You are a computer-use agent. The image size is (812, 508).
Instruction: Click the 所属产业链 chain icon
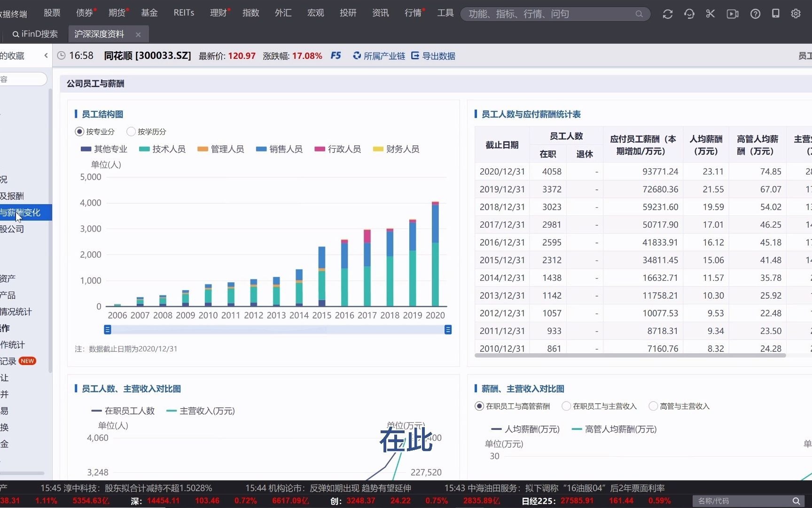pos(357,56)
